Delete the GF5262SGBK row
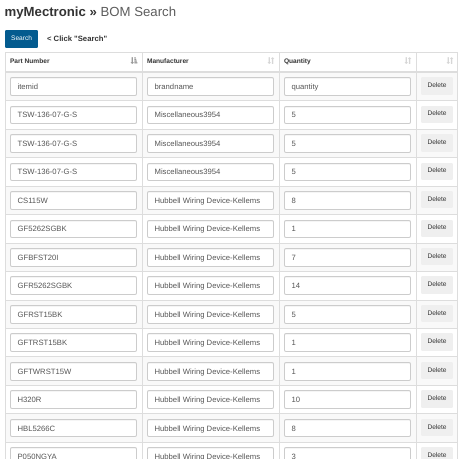This screenshot has height=459, width=462. point(437,228)
